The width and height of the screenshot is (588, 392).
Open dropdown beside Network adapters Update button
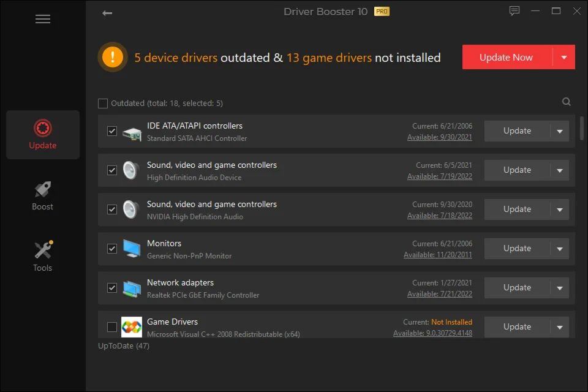click(559, 288)
